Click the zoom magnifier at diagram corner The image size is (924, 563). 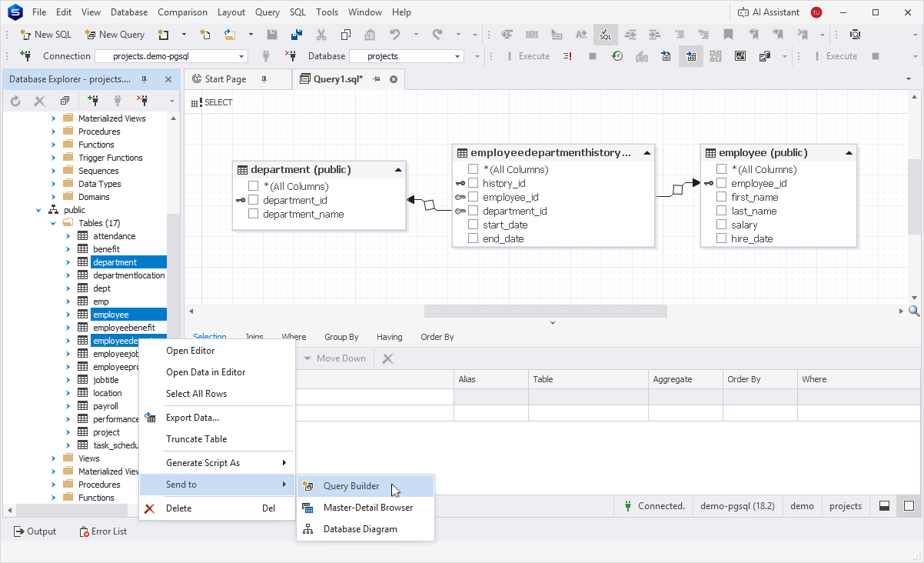[x=914, y=311]
